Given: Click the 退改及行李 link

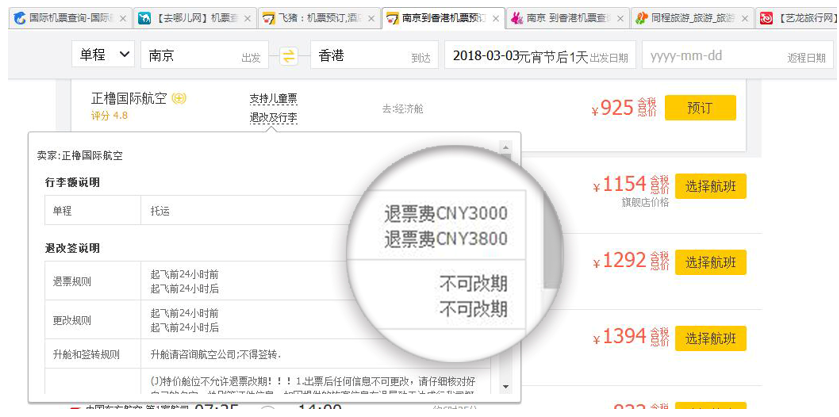Looking at the screenshot, I should click(x=273, y=117).
